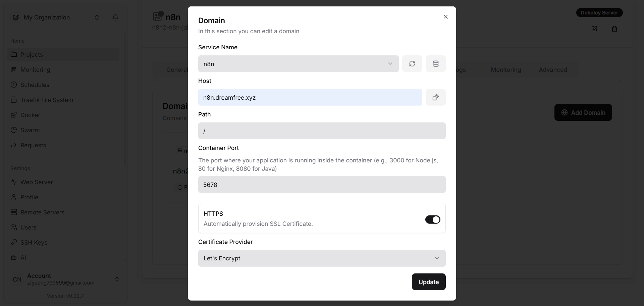Click the Version v0.22.7 text
This screenshot has height=306, width=644.
(65, 296)
